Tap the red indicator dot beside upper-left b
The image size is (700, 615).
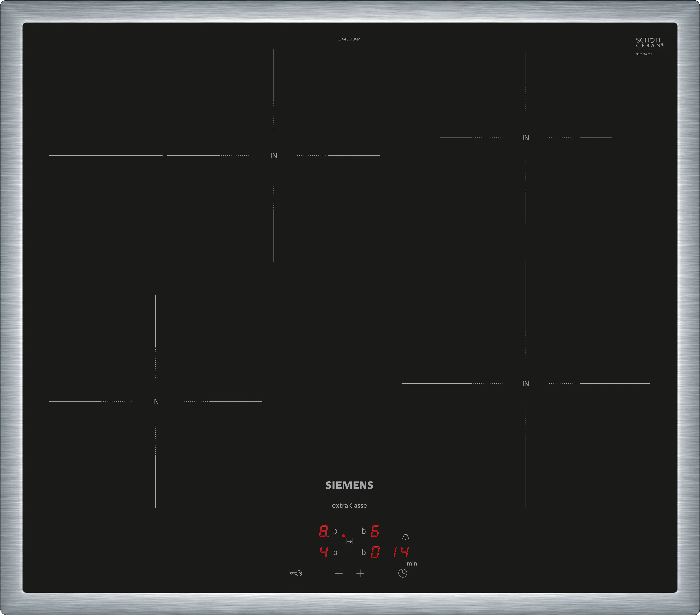click(343, 536)
